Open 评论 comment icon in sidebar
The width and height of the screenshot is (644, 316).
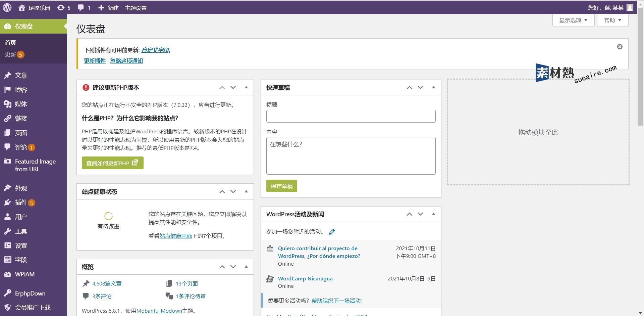pos(7,147)
